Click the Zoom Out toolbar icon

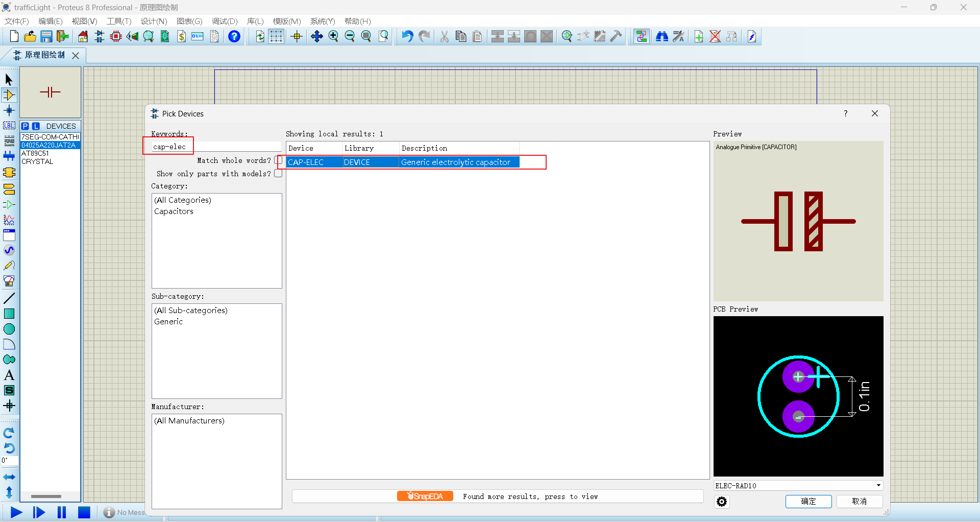350,36
